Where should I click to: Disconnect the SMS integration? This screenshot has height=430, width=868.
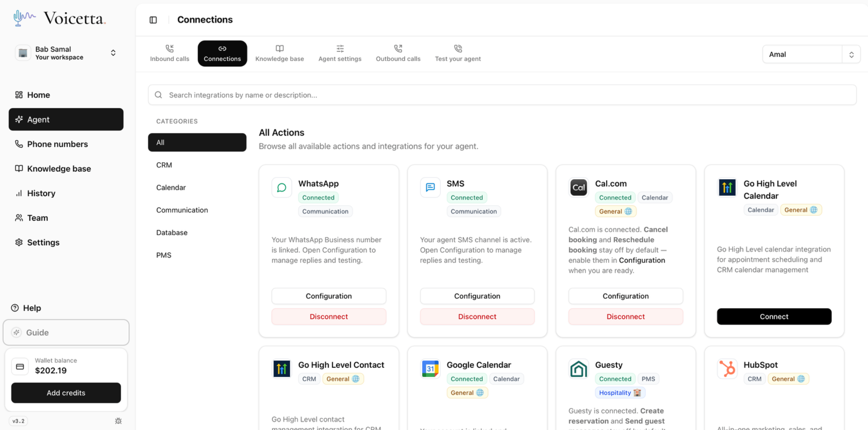coord(477,316)
